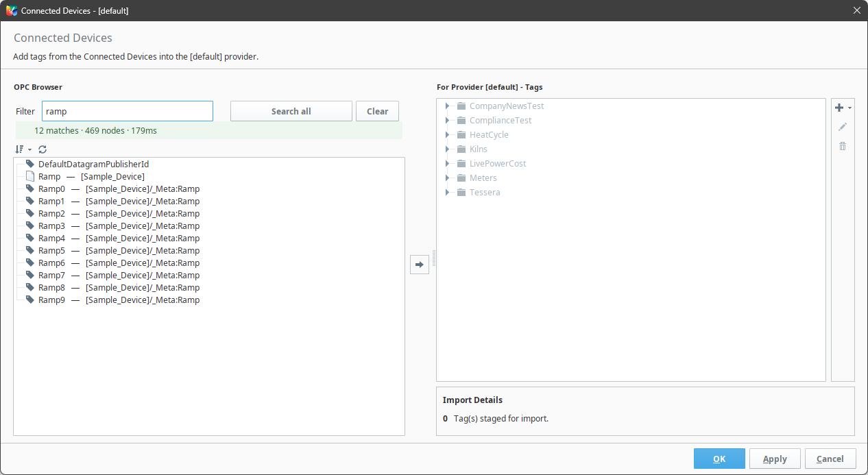Click the Ignition app icon in title bar
868x475 pixels.
pos(12,10)
